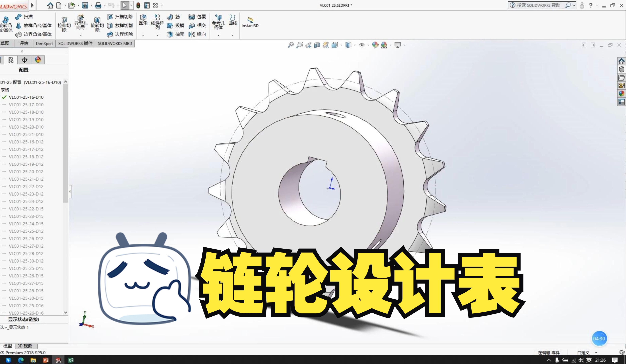
Task: Open Appearances tab in right task pane
Action: point(622,94)
